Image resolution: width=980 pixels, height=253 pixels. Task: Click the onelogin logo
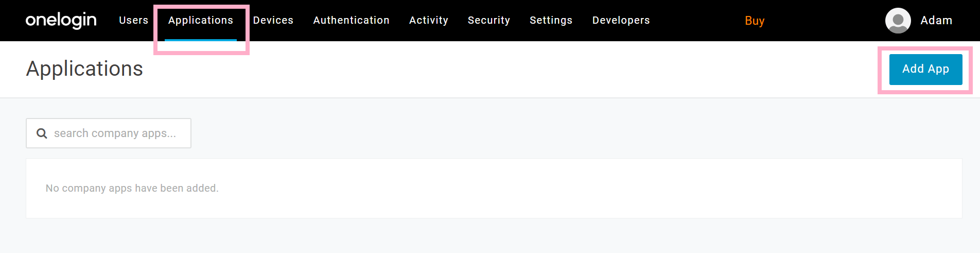point(61,20)
